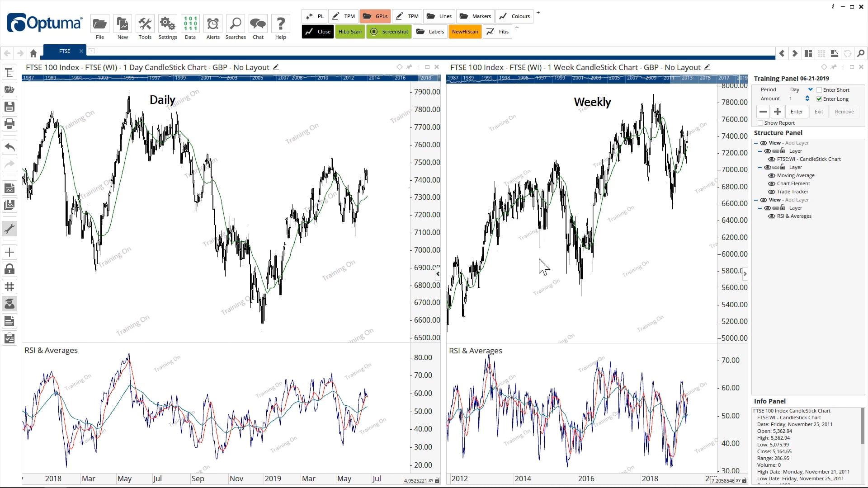
Task: Collapse the second View tree node
Action: point(756,200)
